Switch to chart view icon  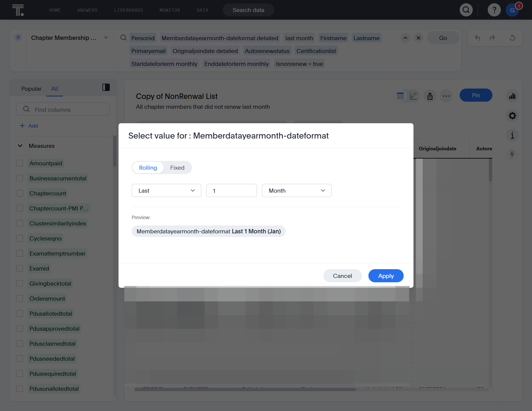click(413, 96)
